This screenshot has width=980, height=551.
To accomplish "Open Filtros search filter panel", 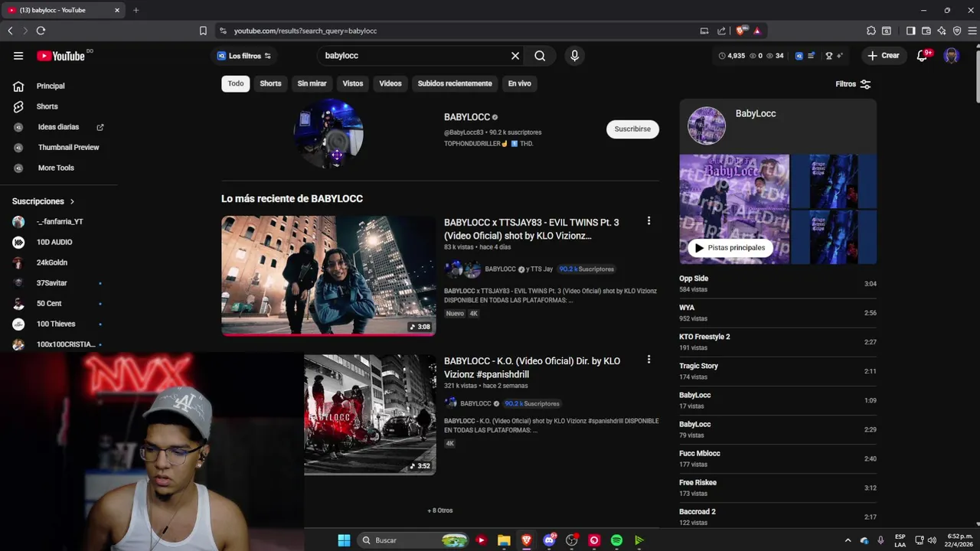I will 853,84.
